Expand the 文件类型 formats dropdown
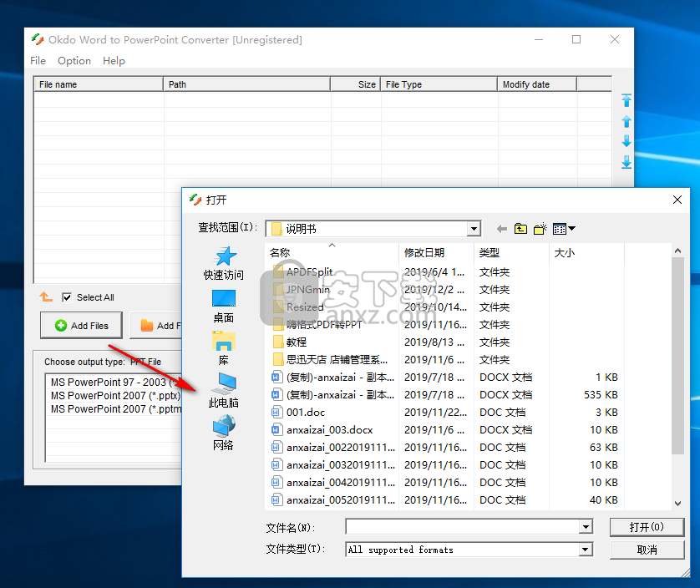Viewport: 700px width, 588px height. (x=586, y=549)
